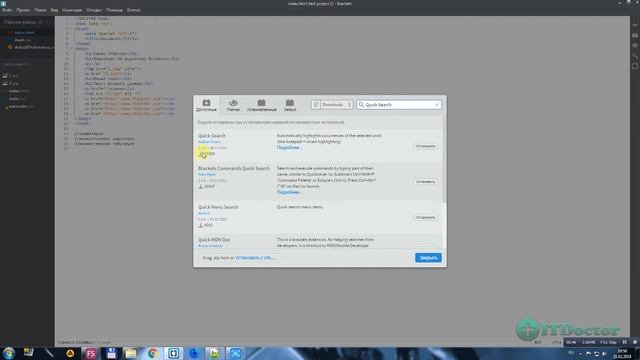Click Live Preview icon in right toolbar
The height and width of the screenshot is (360, 640).
point(635,25)
